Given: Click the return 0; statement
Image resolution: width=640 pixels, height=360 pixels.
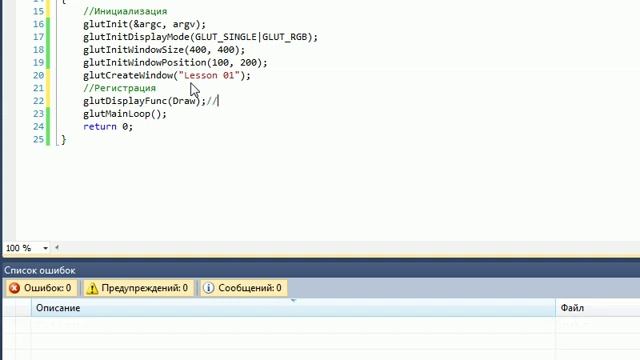Looking at the screenshot, I should tap(108, 127).
